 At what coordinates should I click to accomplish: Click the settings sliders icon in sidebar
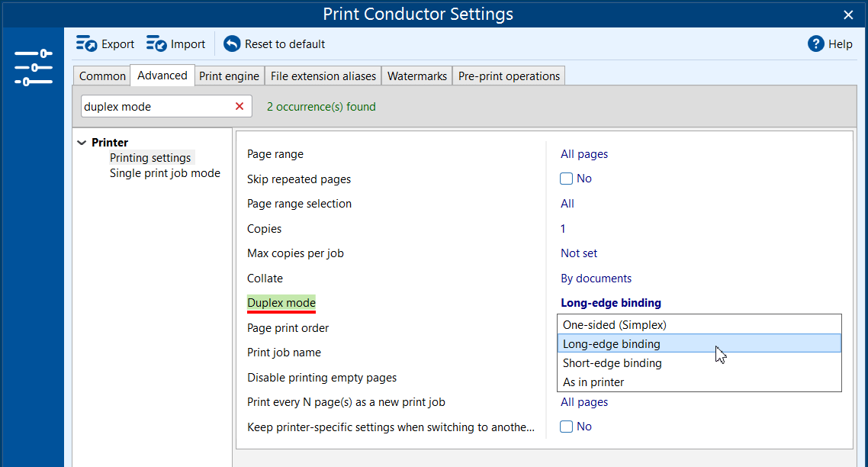33,67
